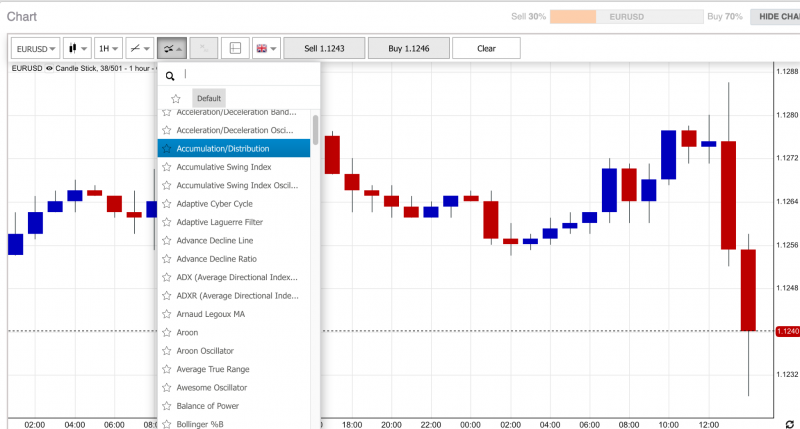Choose Adaptive Laguerre Filter indicator
800x429 pixels.
click(234, 222)
